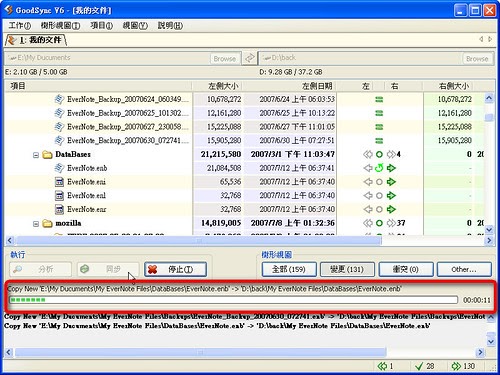Click EverNote.eni file icon
The height and width of the screenshot is (375, 500).
59,182
